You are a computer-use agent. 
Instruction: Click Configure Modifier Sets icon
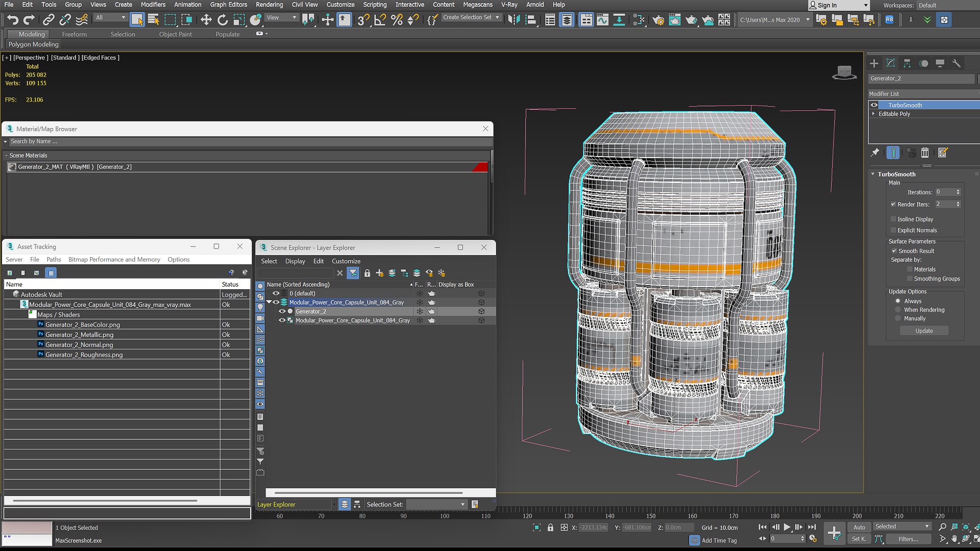pos(943,152)
